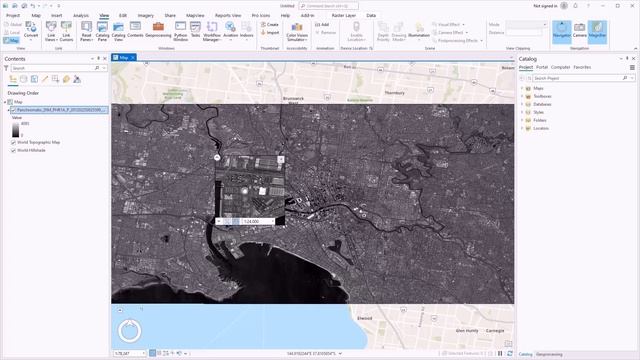Viewport: 640px width, 360px height.
Task: Expand the Folders node in Catalog
Action: pyautogui.click(x=522, y=120)
